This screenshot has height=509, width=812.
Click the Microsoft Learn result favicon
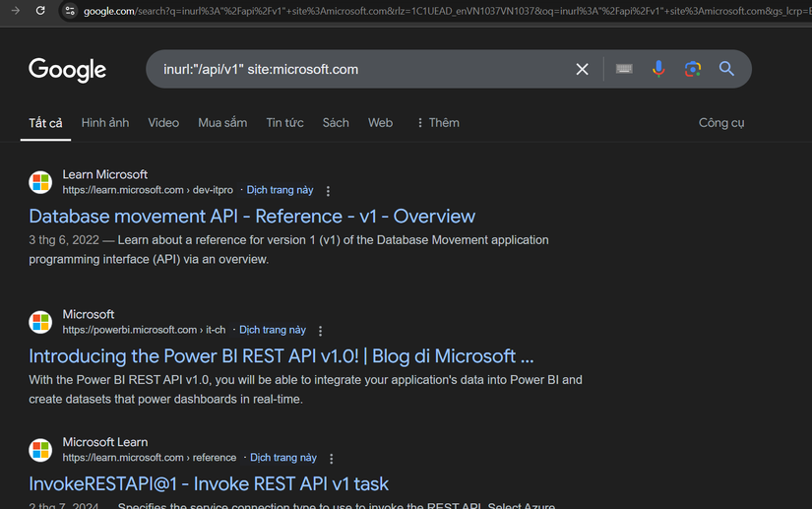click(40, 450)
